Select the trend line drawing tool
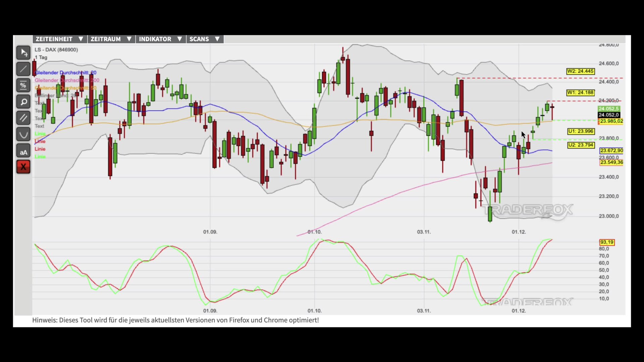This screenshot has width=644, height=362. point(23,69)
